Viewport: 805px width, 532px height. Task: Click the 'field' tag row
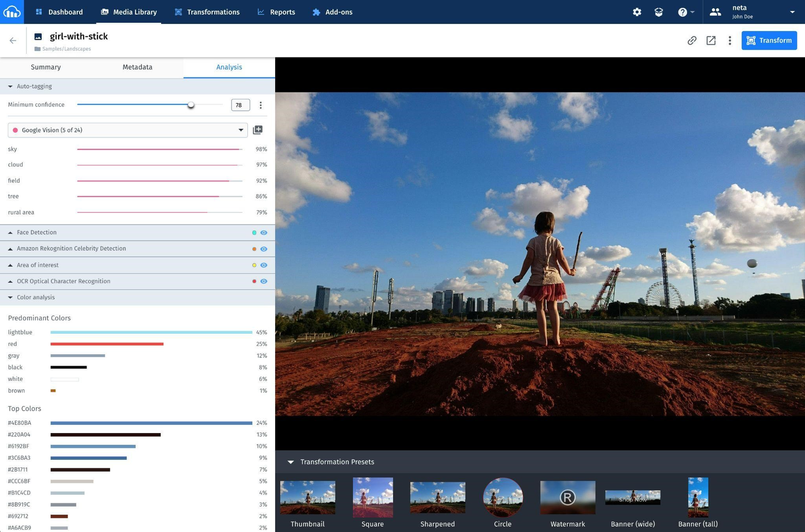pyautogui.click(x=137, y=180)
